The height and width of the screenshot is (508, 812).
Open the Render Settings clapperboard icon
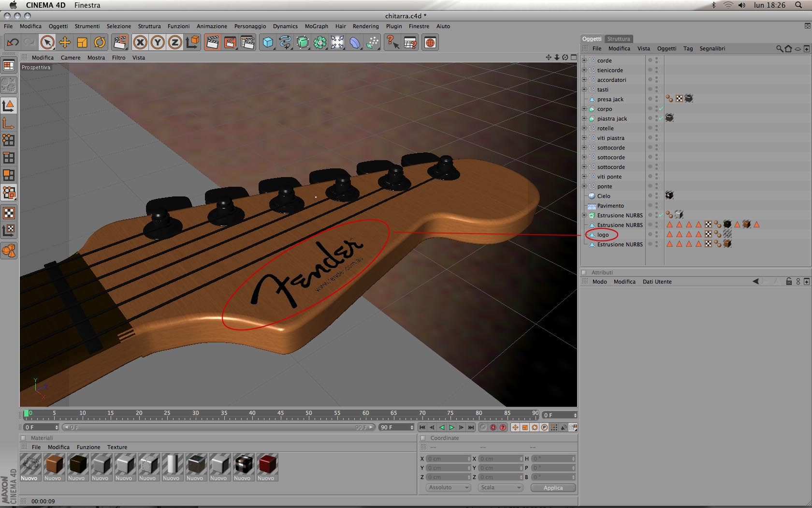point(247,43)
